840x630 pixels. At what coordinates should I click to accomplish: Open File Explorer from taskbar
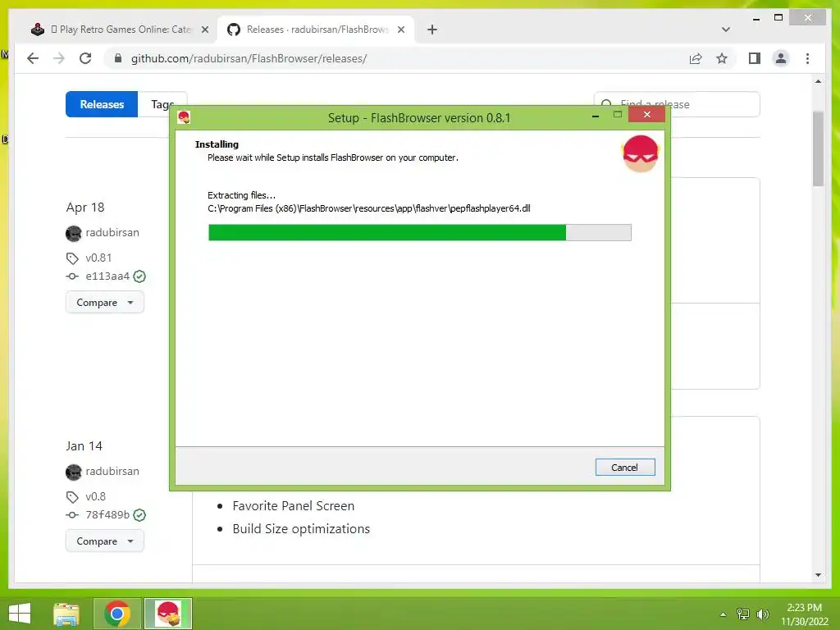[66, 614]
